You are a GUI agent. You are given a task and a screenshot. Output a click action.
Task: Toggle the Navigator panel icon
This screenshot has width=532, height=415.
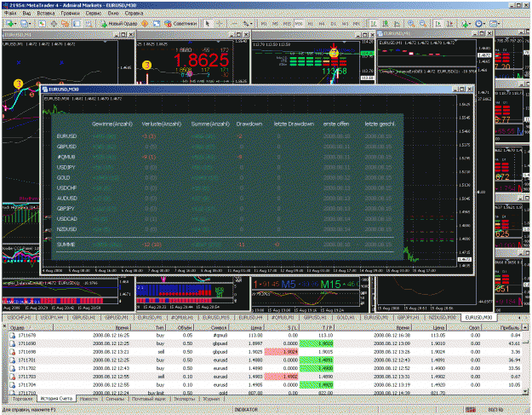coord(66,23)
